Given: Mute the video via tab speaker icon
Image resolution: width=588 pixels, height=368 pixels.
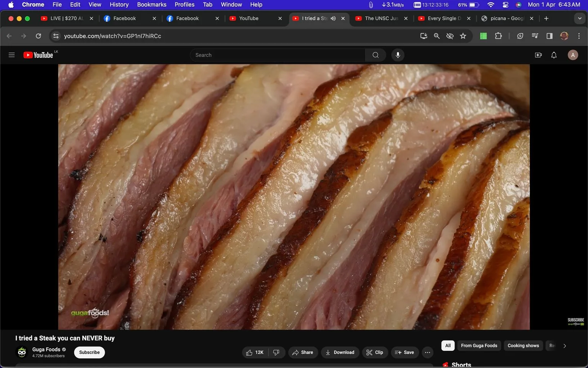Looking at the screenshot, I should point(333,18).
